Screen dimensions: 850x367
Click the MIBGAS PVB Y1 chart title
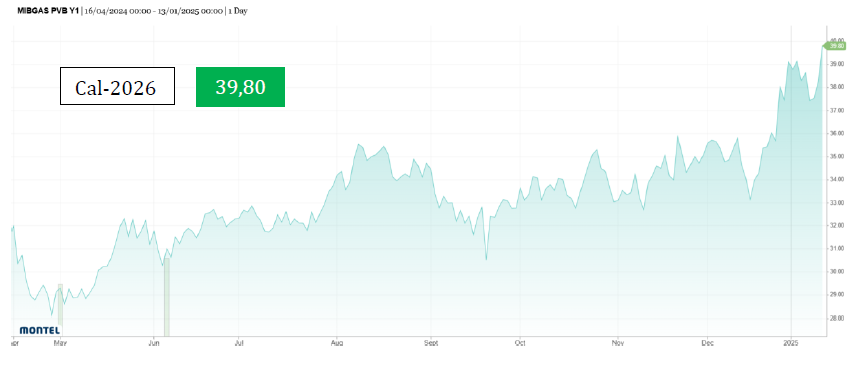tap(48, 10)
